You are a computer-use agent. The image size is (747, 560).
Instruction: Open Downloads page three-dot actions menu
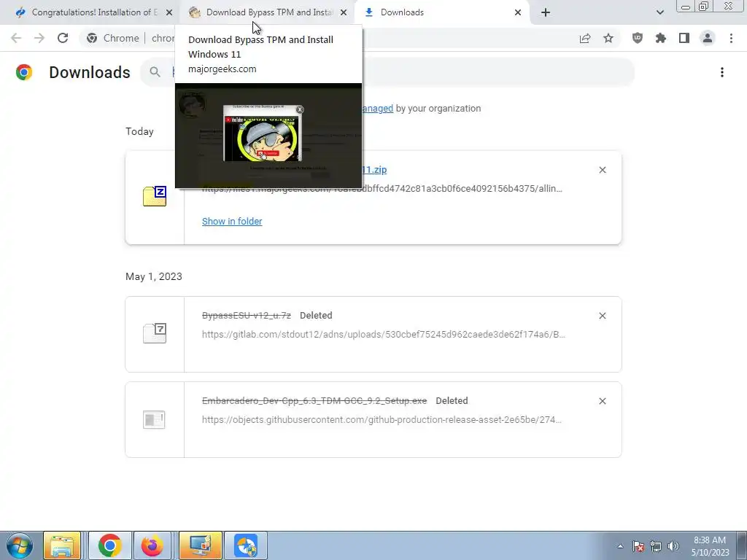pos(722,72)
